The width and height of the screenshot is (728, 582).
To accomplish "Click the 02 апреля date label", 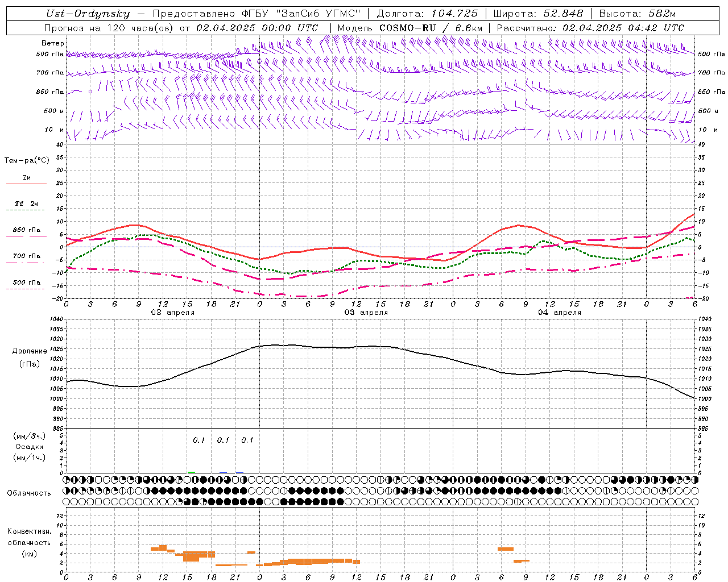I will (173, 313).
